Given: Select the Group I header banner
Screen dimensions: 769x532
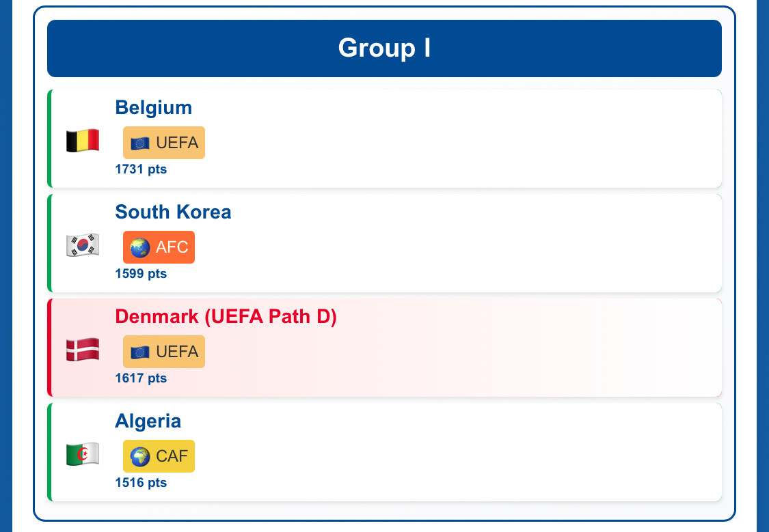Looking at the screenshot, I should point(384,48).
